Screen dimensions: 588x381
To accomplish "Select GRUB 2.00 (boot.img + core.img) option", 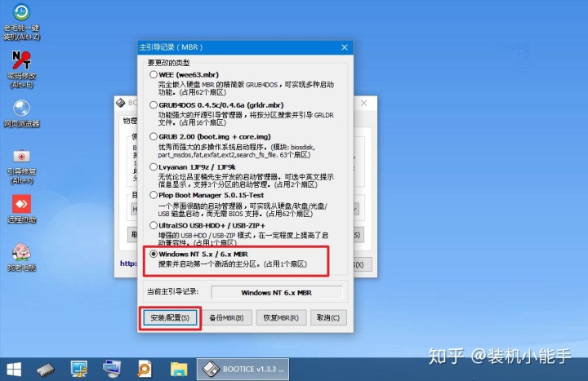I will (153, 136).
